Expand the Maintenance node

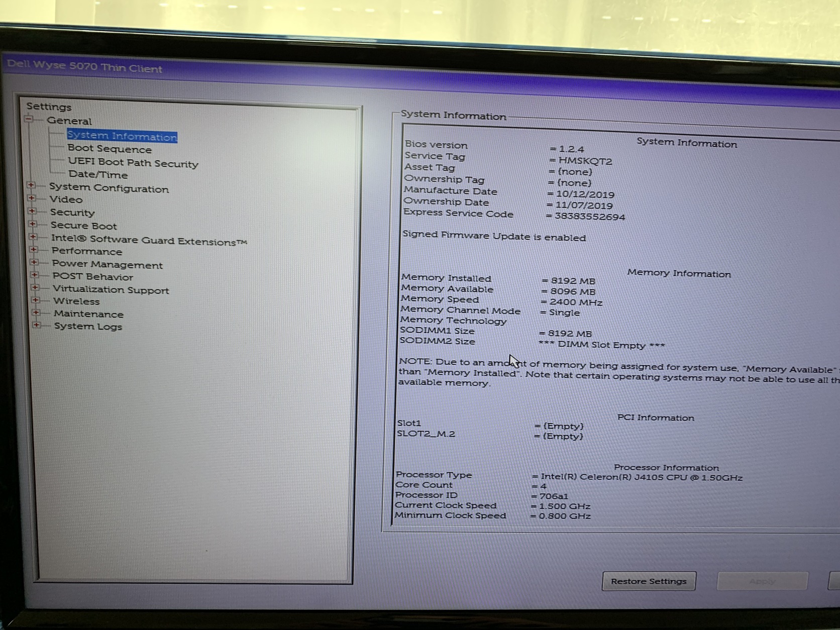click(x=36, y=312)
